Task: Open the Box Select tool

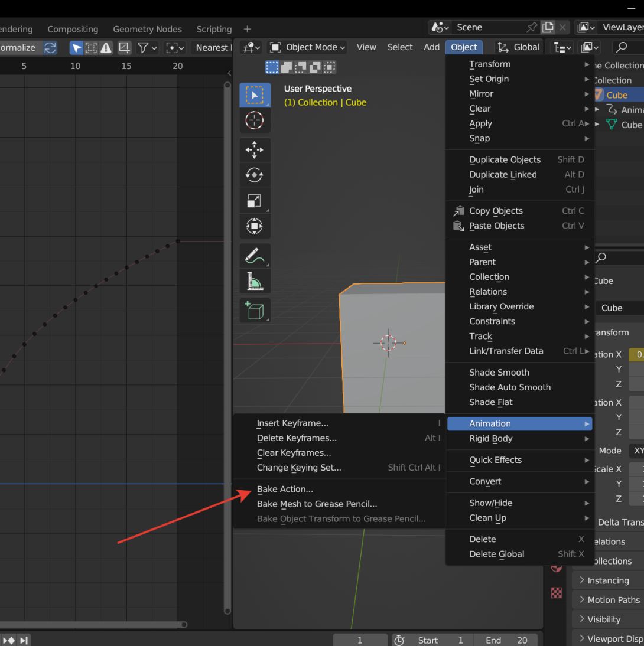Action: pos(255,94)
